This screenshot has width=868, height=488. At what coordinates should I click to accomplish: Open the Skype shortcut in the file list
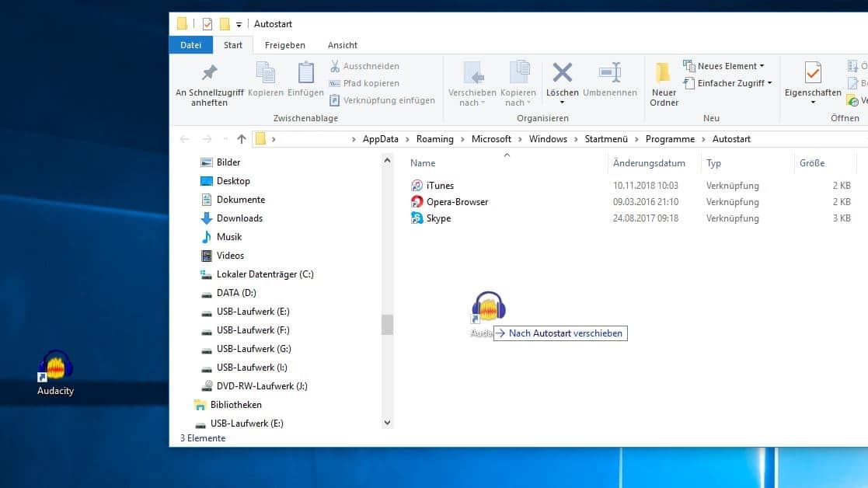click(439, 218)
